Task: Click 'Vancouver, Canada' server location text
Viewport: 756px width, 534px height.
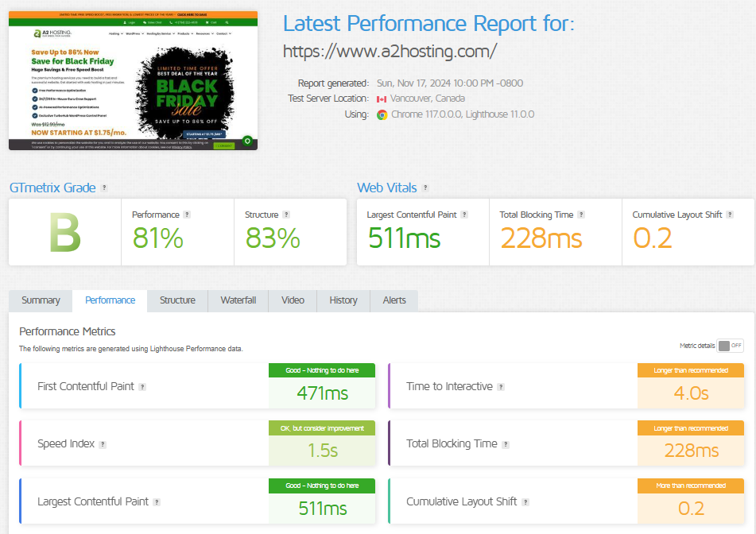Action: tap(427, 99)
